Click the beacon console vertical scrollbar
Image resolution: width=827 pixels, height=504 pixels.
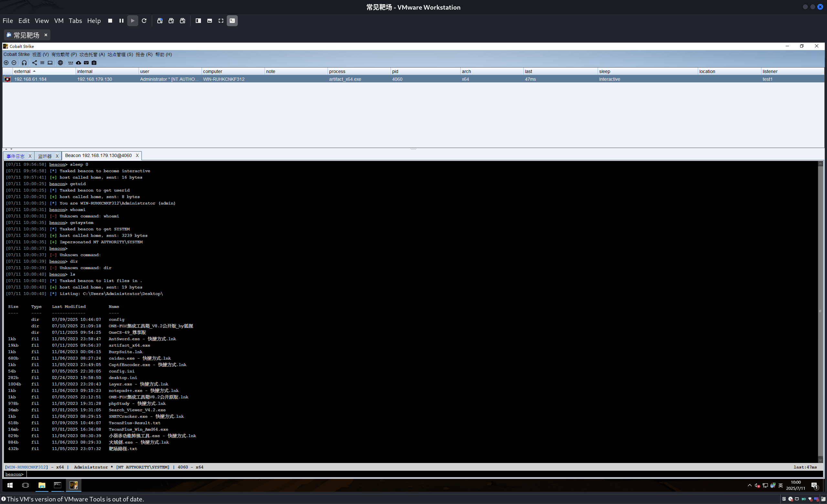(x=820, y=311)
